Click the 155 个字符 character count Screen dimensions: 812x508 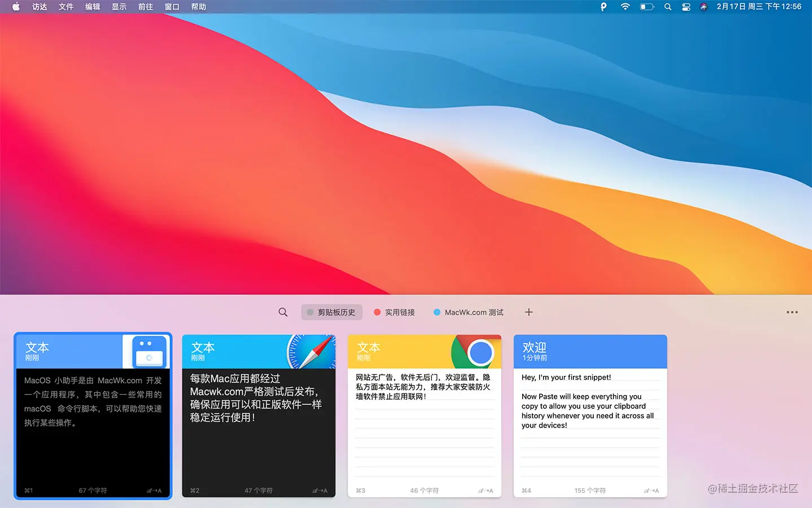[590, 491]
